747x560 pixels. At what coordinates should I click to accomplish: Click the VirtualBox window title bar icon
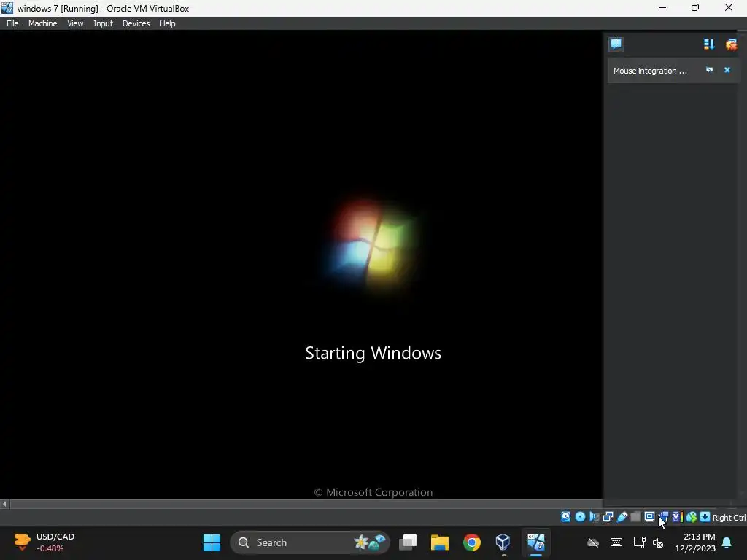pos(7,8)
